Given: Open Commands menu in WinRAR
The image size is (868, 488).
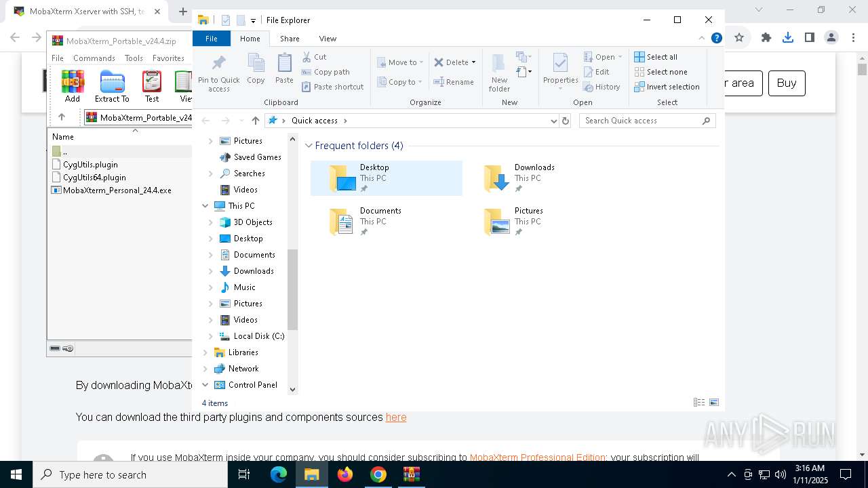Looking at the screenshot, I should click(x=94, y=58).
